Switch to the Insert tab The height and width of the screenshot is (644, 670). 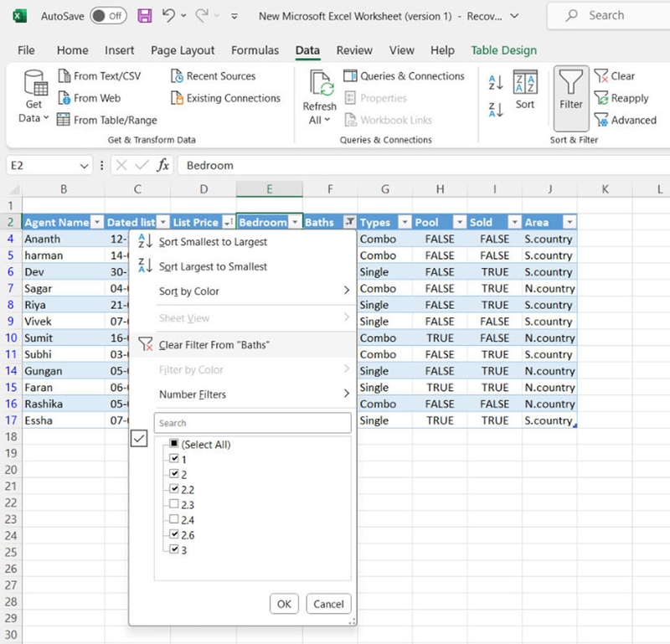point(119,50)
